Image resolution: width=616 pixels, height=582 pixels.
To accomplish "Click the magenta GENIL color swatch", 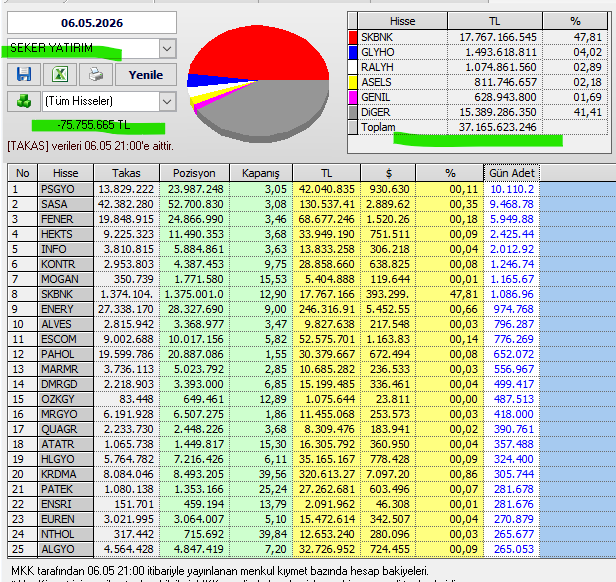I will pos(353,97).
